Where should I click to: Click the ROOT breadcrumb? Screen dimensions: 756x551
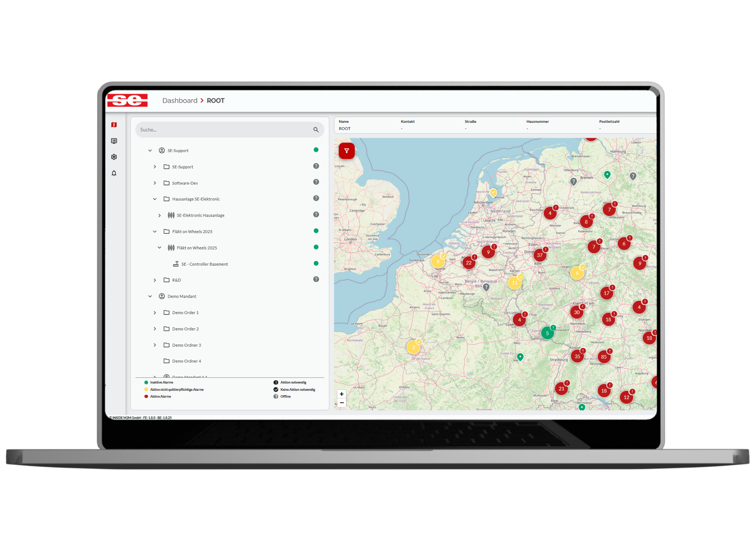(x=215, y=101)
